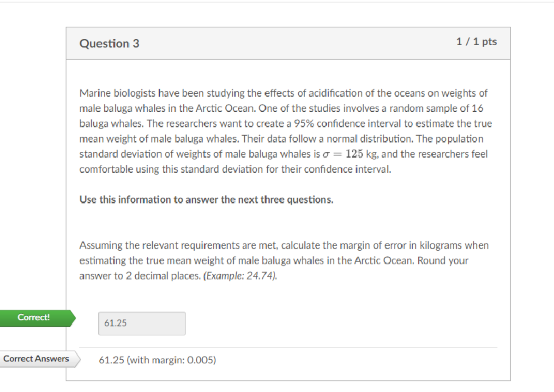Click the Question 3 heading
The image size is (554, 392).
coord(109,43)
